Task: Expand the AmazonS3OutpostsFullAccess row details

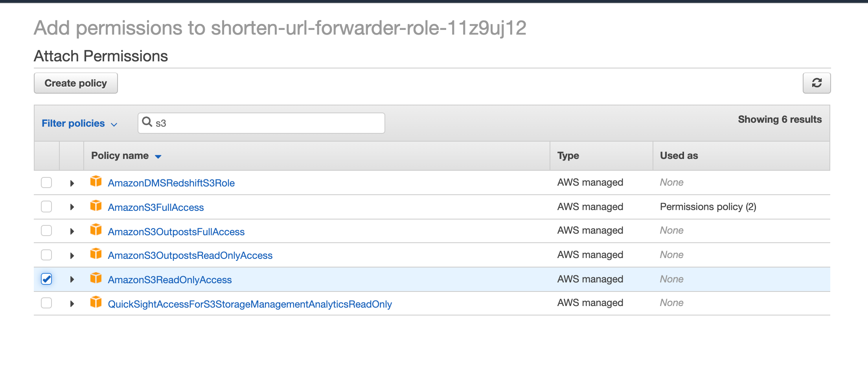Action: click(72, 231)
